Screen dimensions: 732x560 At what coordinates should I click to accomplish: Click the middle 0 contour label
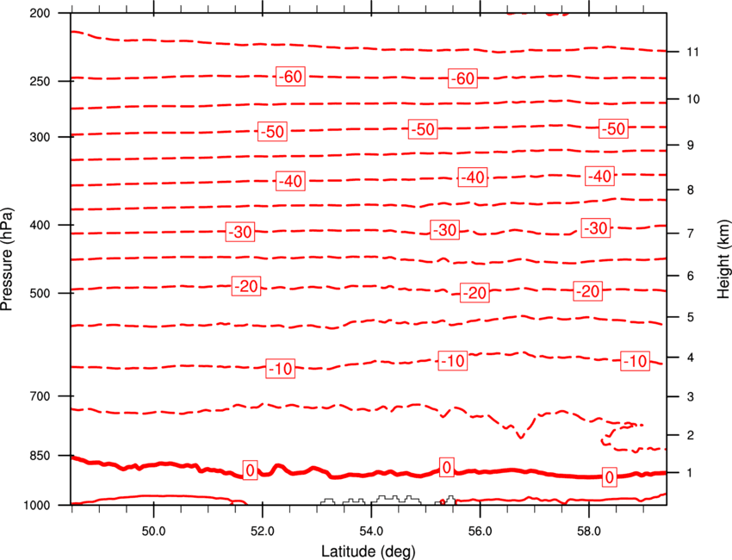click(x=447, y=468)
